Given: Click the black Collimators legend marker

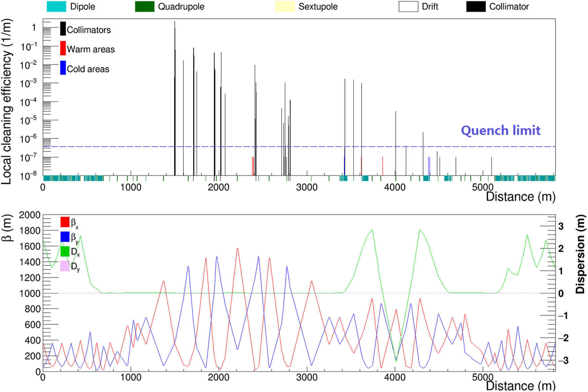Looking at the screenshot, I should click(x=63, y=29).
